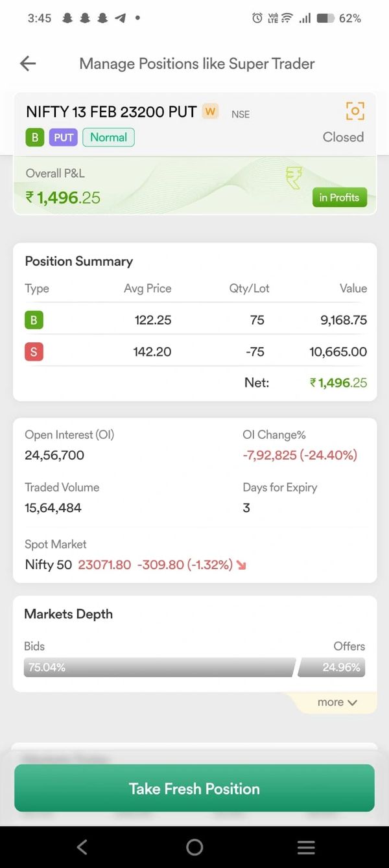Tap the Net ₹1,496.25 value
389x868 pixels.
tap(338, 382)
